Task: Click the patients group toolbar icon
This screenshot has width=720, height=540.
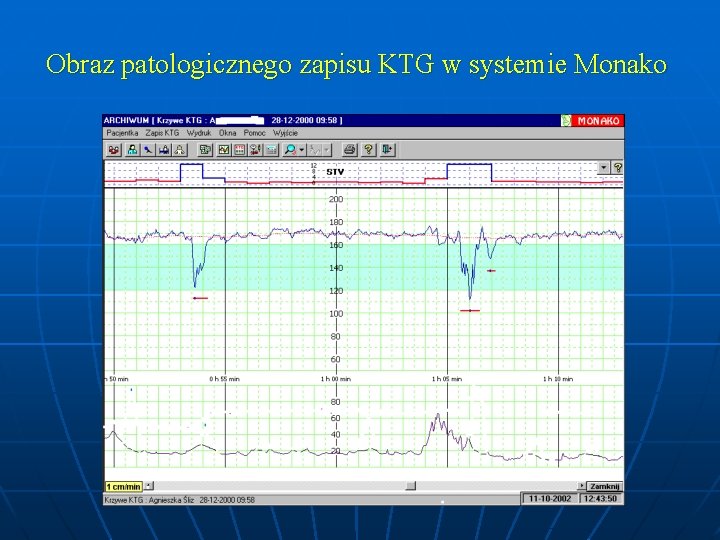Action: (114, 150)
